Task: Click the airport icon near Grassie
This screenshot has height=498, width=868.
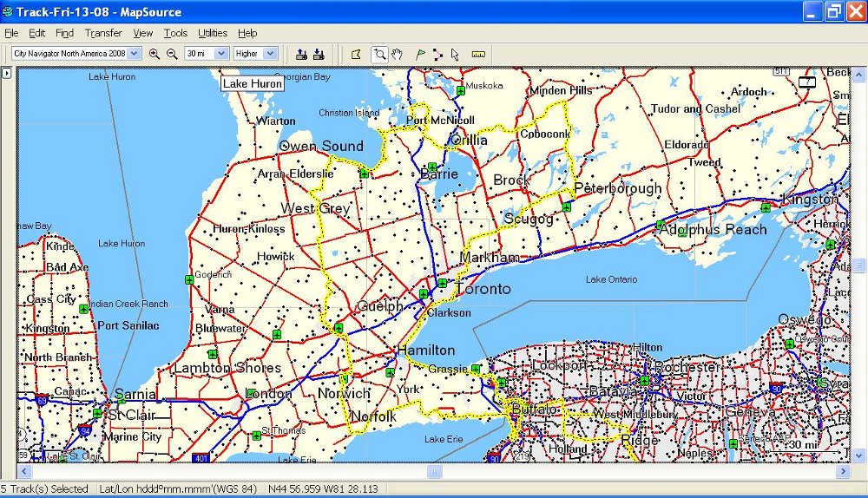Action: [x=476, y=369]
